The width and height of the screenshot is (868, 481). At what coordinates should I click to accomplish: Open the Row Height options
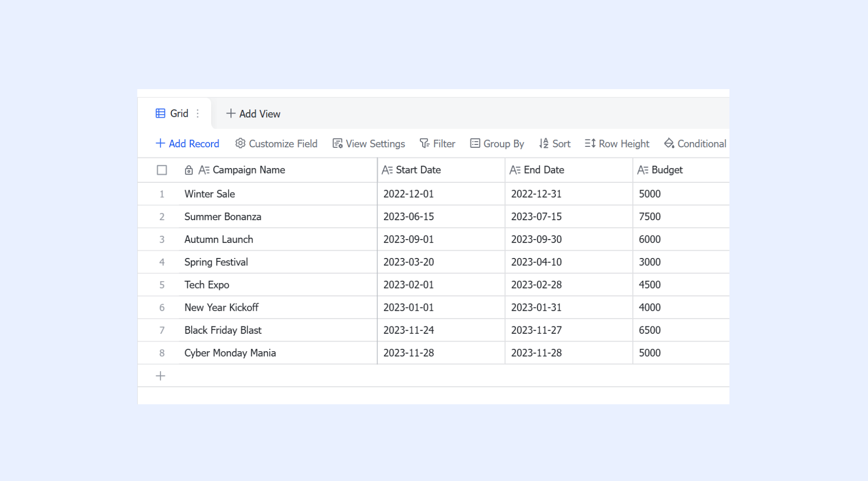tap(617, 144)
